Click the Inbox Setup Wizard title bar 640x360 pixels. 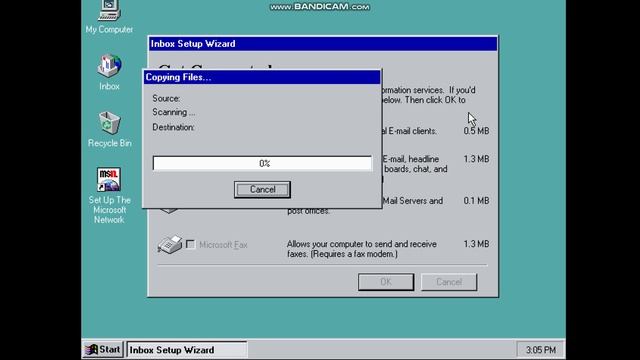click(x=323, y=44)
